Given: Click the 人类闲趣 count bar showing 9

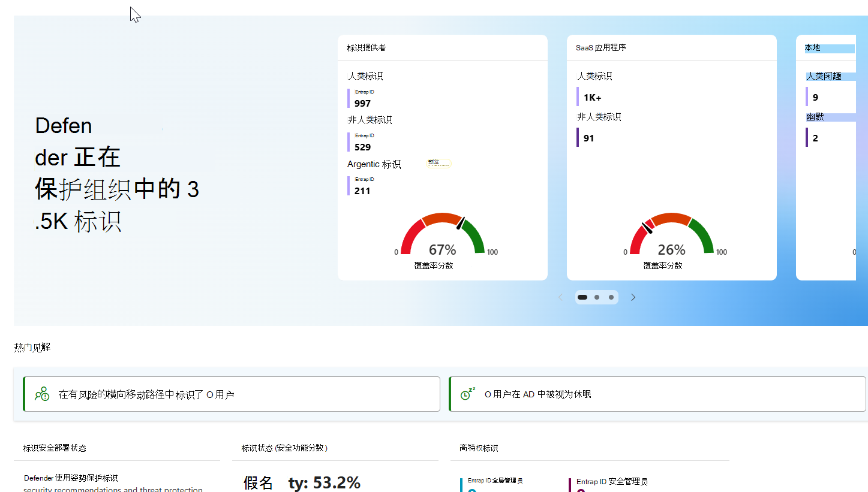Looking at the screenshot, I should pos(807,96).
